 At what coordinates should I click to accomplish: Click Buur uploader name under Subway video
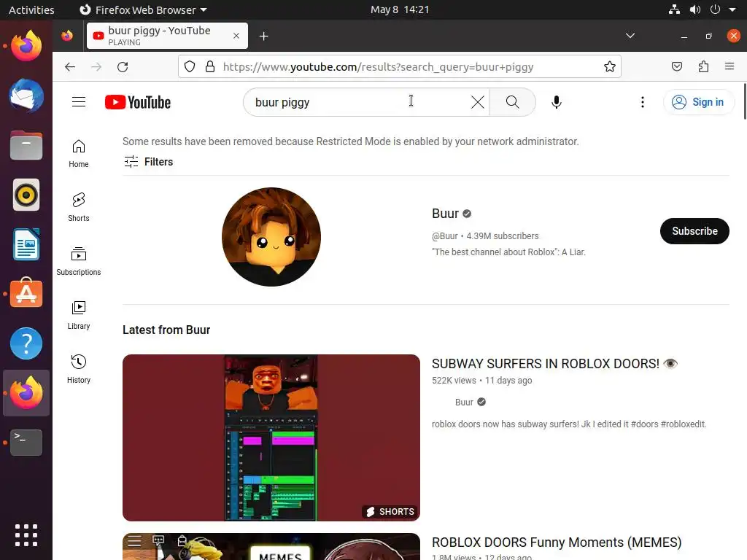464,402
